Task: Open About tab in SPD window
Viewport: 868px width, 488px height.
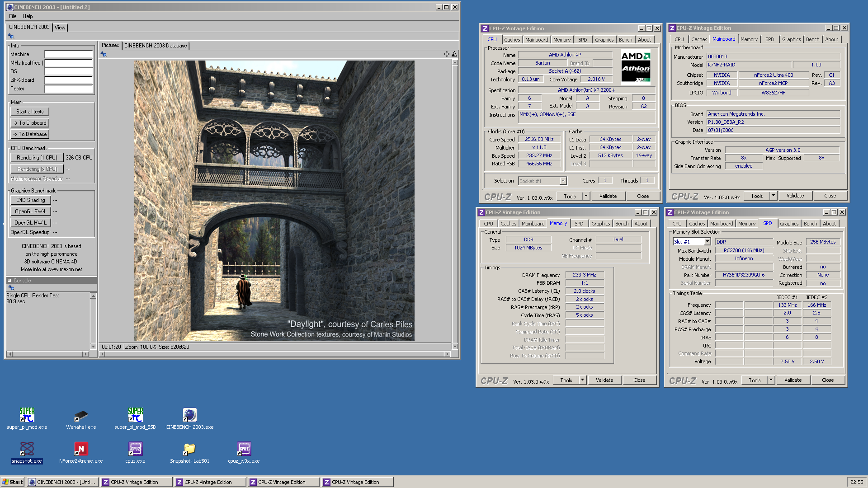Action: [x=829, y=224]
